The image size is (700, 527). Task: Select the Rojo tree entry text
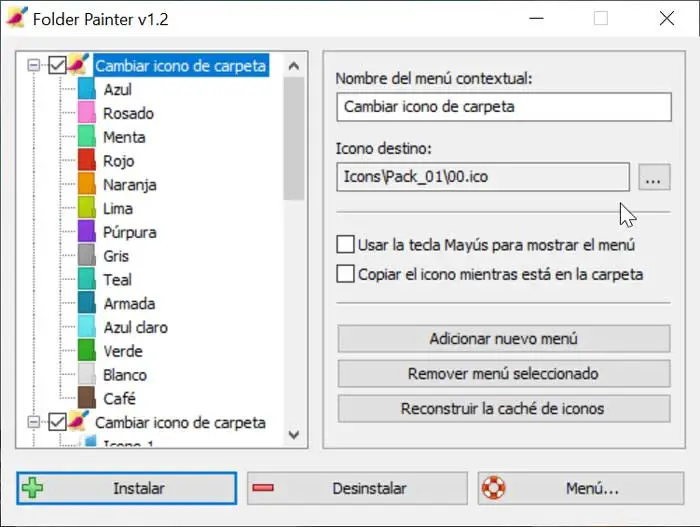pyautogui.click(x=119, y=161)
